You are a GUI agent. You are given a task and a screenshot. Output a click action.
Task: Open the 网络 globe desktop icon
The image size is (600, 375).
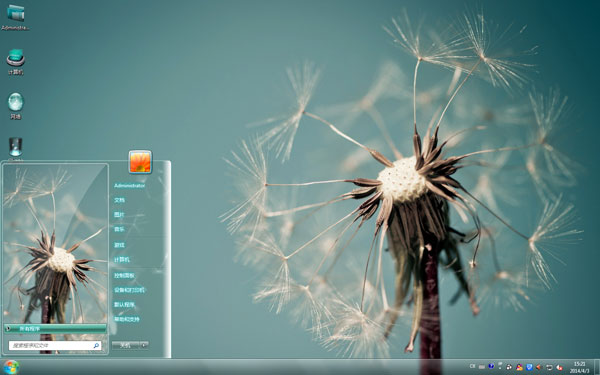click(15, 106)
